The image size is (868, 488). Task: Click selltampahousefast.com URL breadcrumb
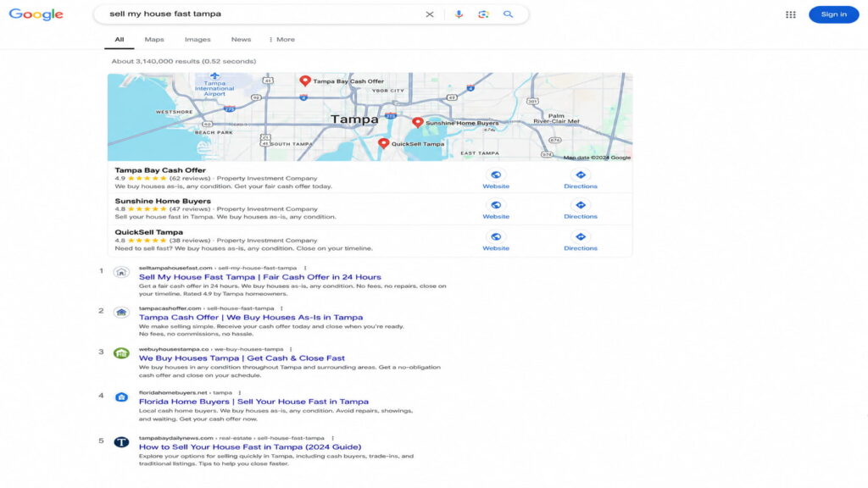(218, 269)
